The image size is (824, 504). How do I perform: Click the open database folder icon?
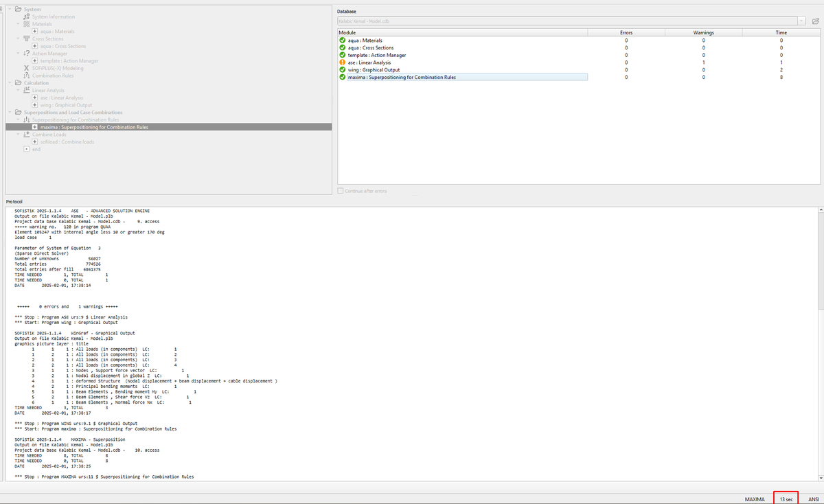815,21
